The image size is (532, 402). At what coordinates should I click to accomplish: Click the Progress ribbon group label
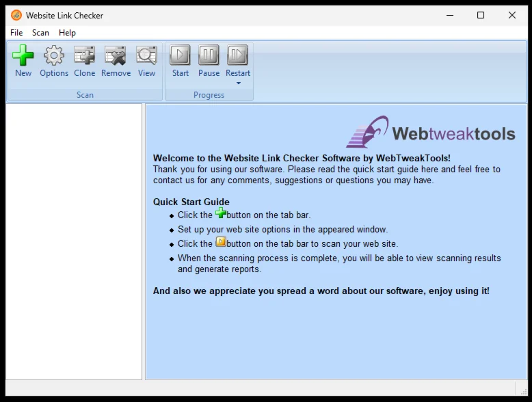[209, 95]
